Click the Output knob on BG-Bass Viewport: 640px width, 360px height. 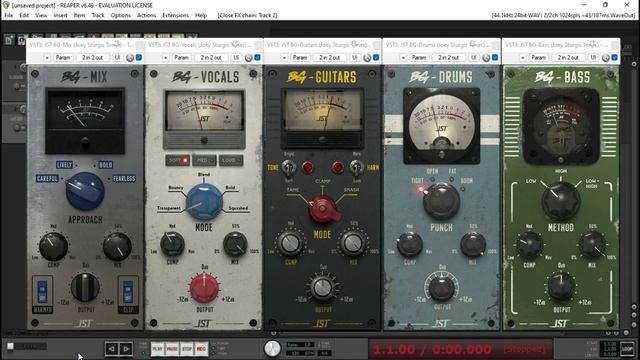(x=560, y=286)
